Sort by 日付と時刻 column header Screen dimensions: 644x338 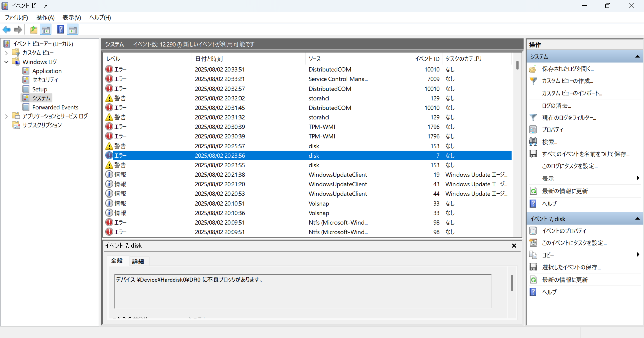click(209, 59)
